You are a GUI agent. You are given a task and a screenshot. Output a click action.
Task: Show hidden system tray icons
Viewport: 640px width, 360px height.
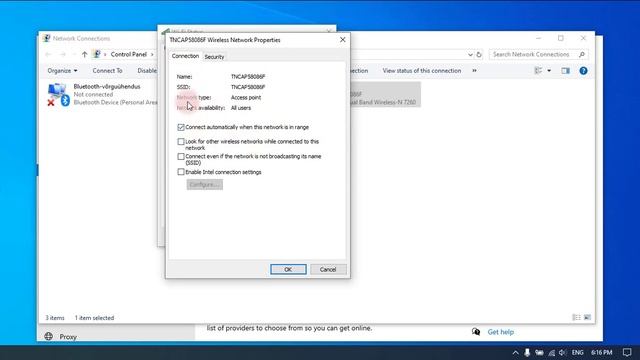[516, 353]
